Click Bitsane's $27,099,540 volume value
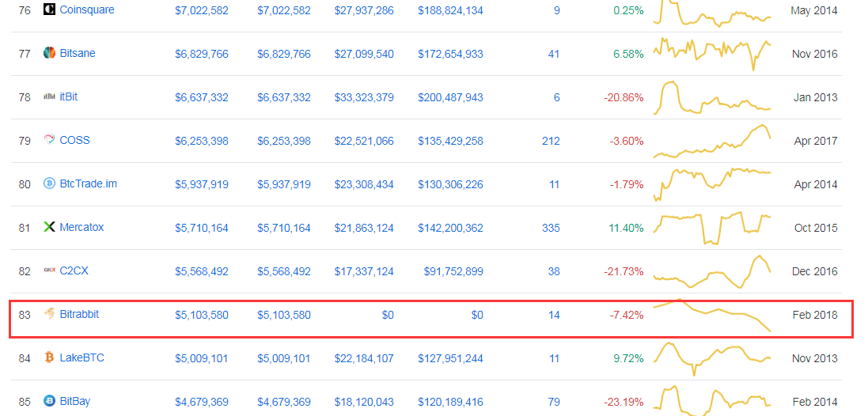Viewport: 868px width, 416px height. [364, 54]
